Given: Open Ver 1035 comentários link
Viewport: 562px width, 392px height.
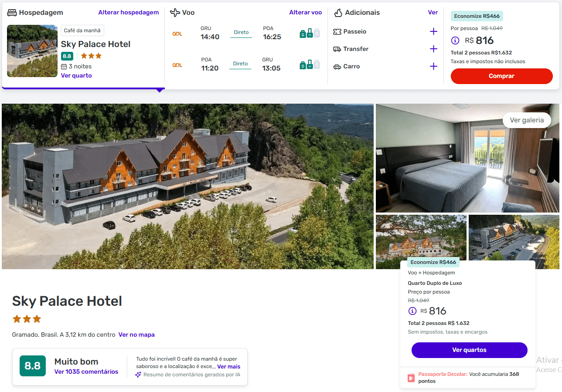Looking at the screenshot, I should [x=86, y=372].
